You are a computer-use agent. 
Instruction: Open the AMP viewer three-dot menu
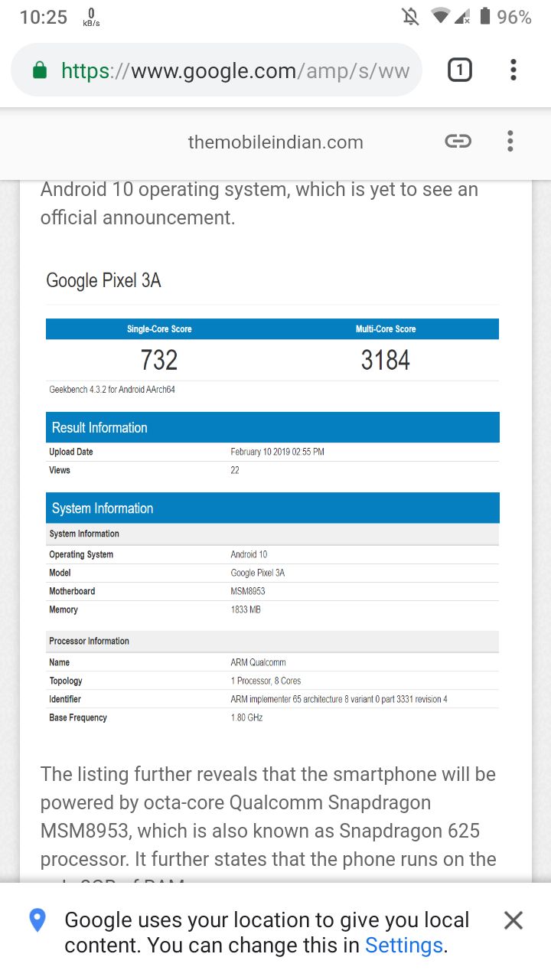pyautogui.click(x=510, y=141)
